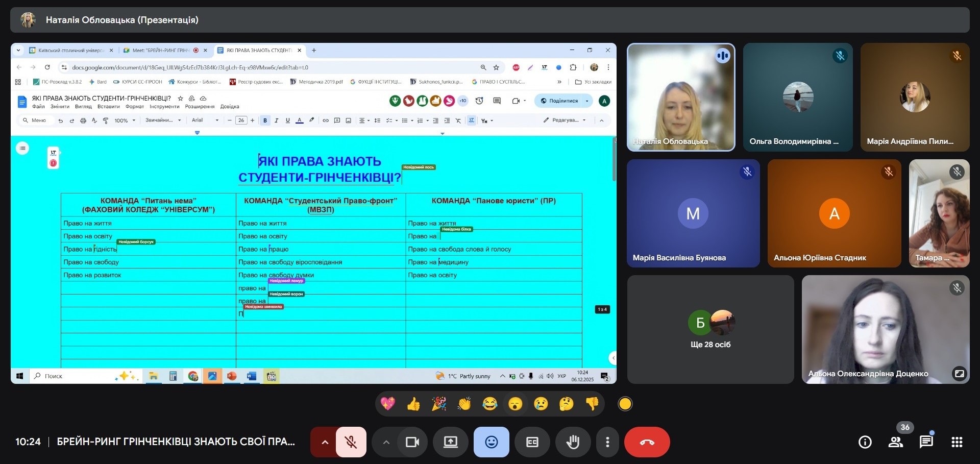Screen dimensions: 980x464
Task: Expand video settings arrow next to camera
Action: [386, 442]
